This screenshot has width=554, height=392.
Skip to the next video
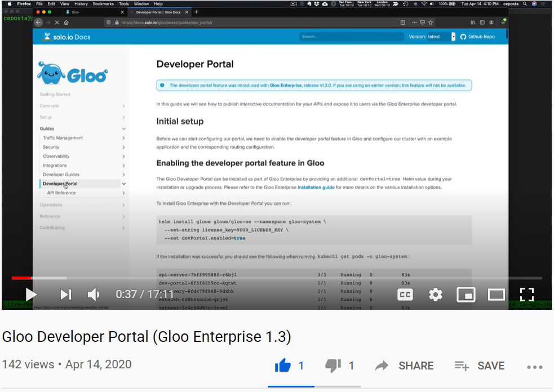pos(66,294)
